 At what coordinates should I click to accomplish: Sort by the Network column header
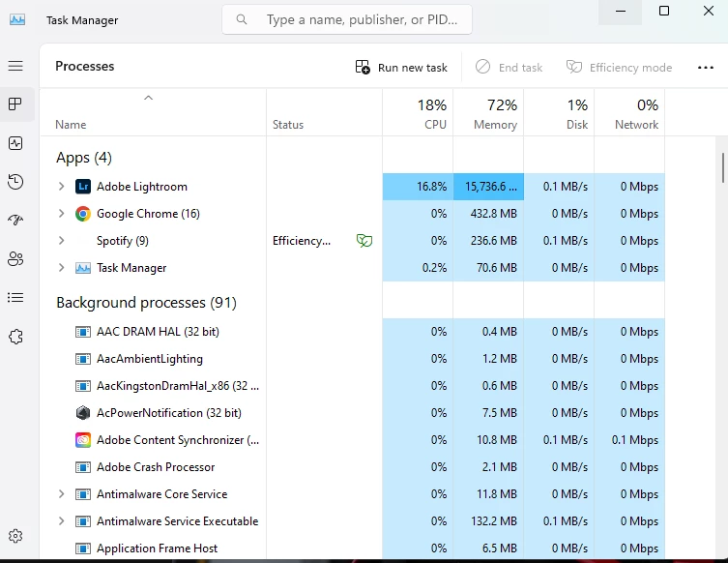pyautogui.click(x=629, y=113)
